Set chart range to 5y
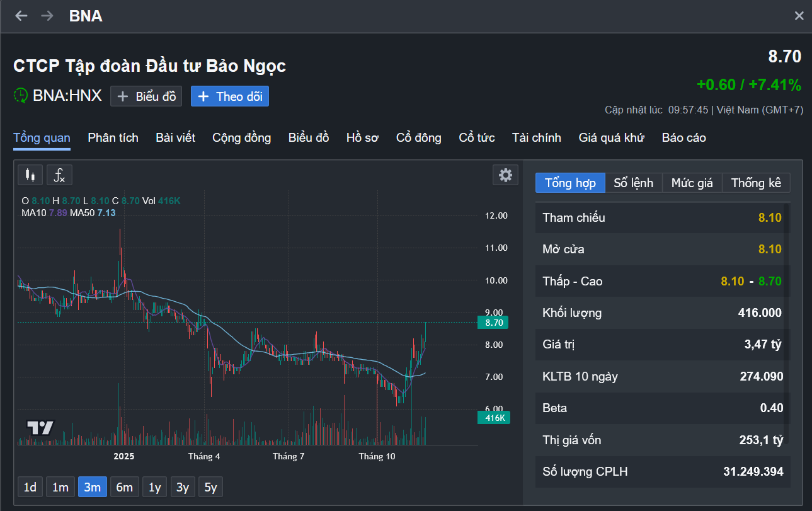This screenshot has height=511, width=812. [210, 487]
